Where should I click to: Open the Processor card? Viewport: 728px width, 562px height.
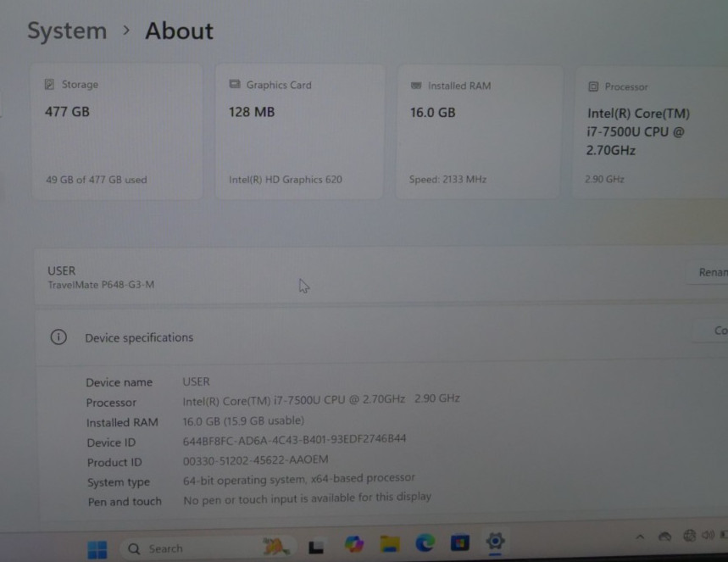pos(650,133)
